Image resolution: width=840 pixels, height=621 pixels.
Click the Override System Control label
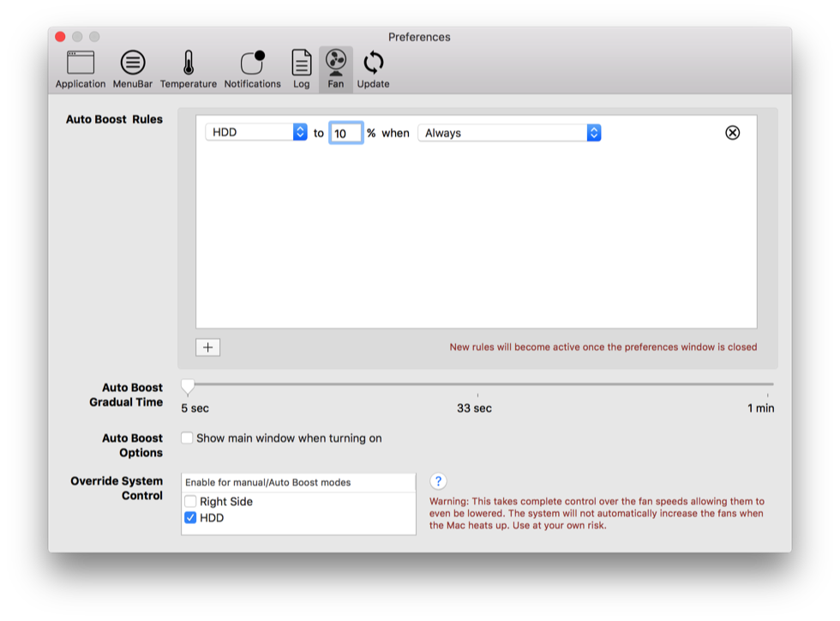[x=117, y=488]
